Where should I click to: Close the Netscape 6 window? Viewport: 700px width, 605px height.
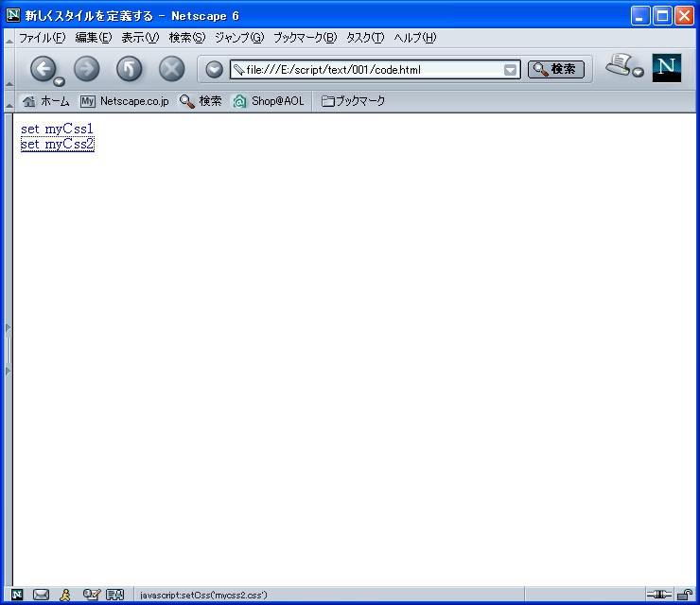click(x=684, y=16)
